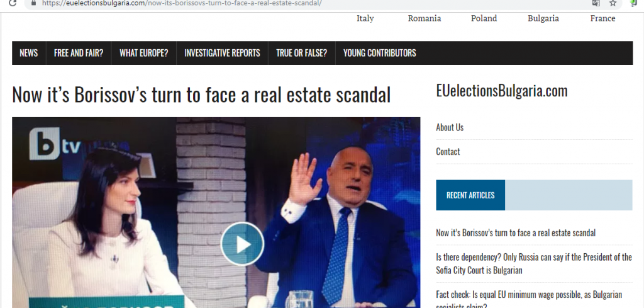Open the TRUE OR FALSE? section
644x308 pixels.
pos(301,53)
